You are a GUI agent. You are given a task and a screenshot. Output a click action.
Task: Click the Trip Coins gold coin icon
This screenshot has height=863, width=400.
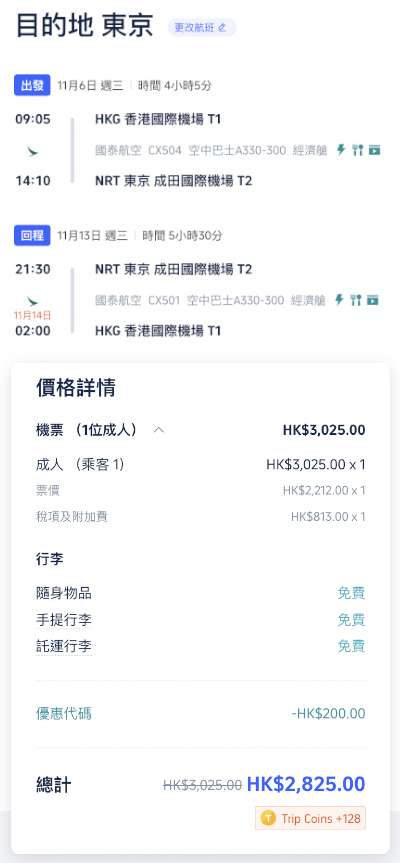(268, 818)
